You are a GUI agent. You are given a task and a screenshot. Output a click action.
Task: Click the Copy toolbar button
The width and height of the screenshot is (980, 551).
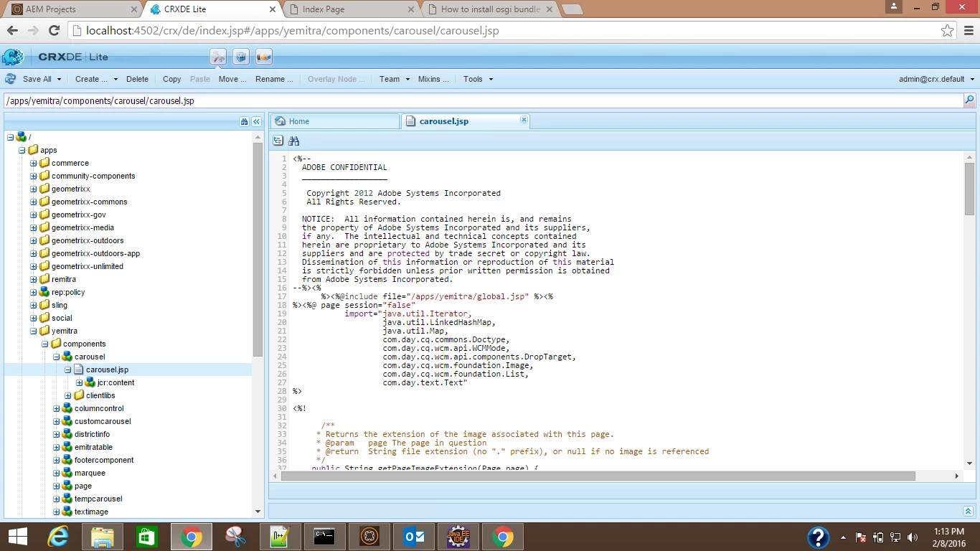(x=171, y=79)
